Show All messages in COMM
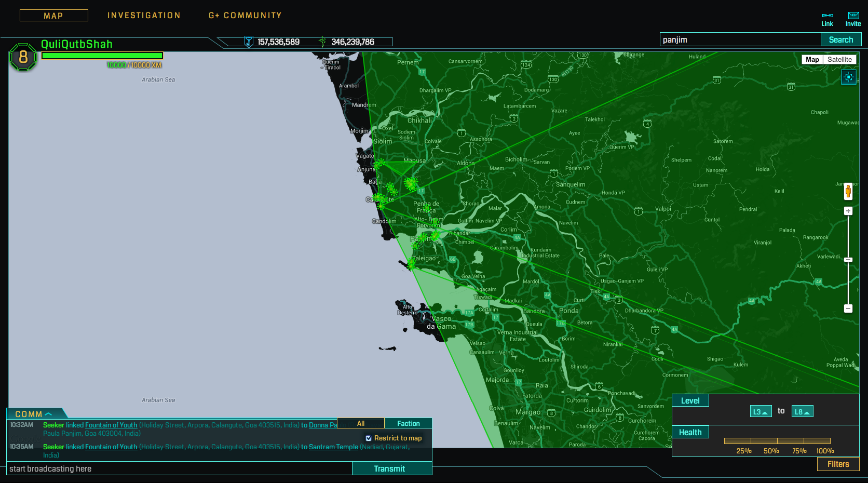The image size is (868, 483). click(x=361, y=423)
